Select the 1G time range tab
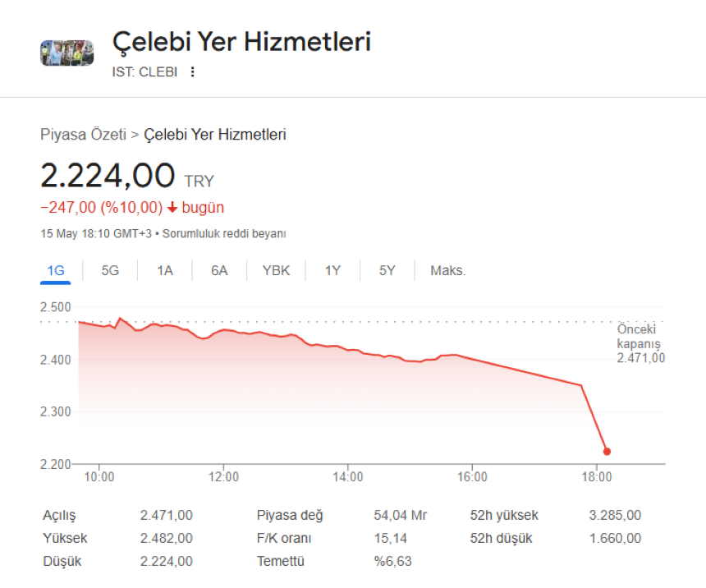 (55, 270)
